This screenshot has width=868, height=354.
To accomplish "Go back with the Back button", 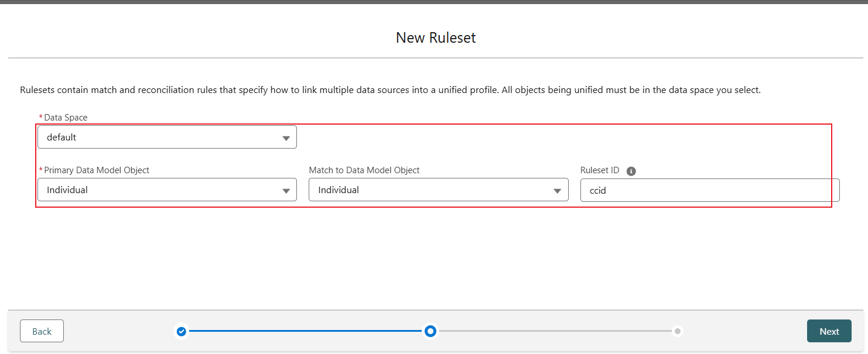I will click(42, 331).
